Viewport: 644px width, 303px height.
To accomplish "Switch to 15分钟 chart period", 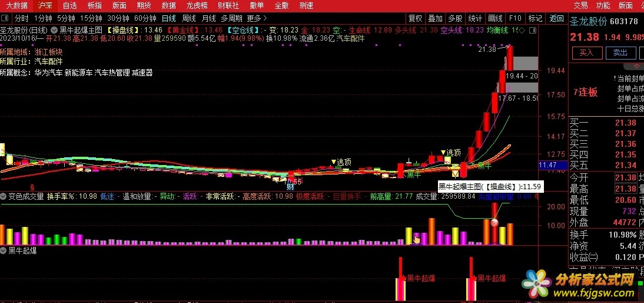I will tap(91, 18).
